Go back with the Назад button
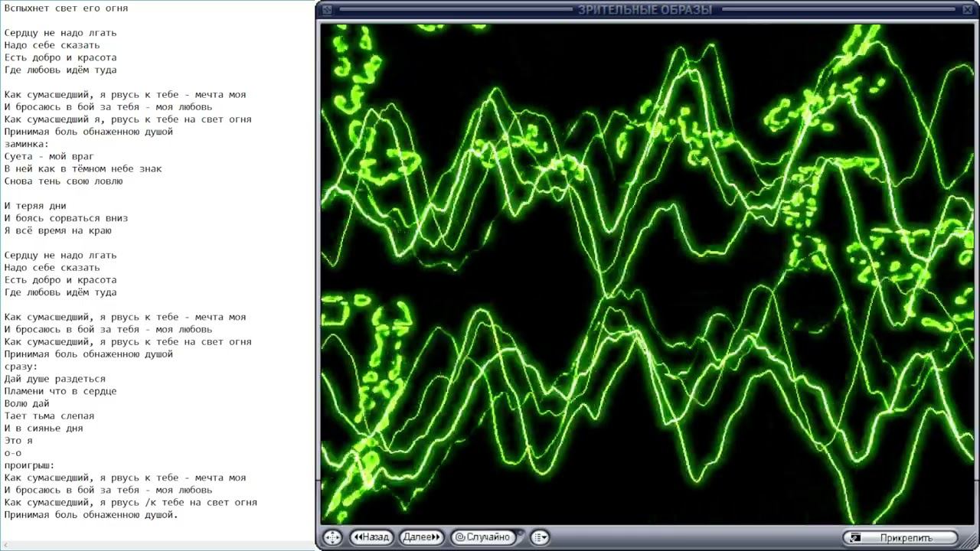980x551 pixels. click(371, 537)
